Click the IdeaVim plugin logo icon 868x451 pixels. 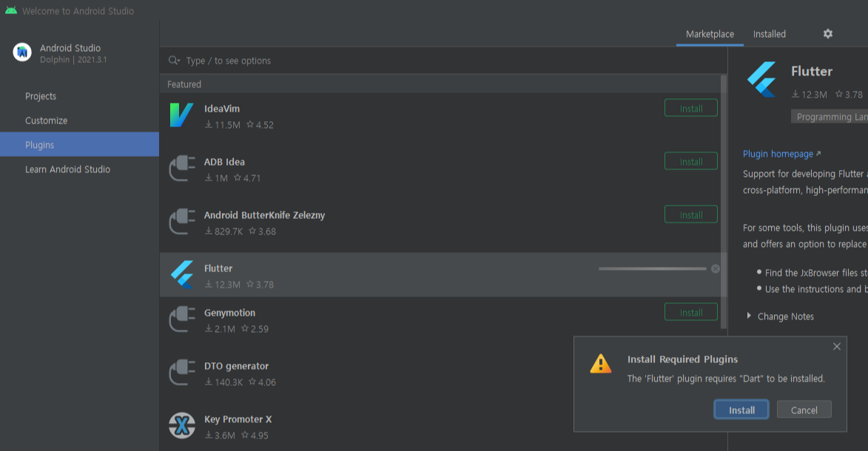click(181, 115)
